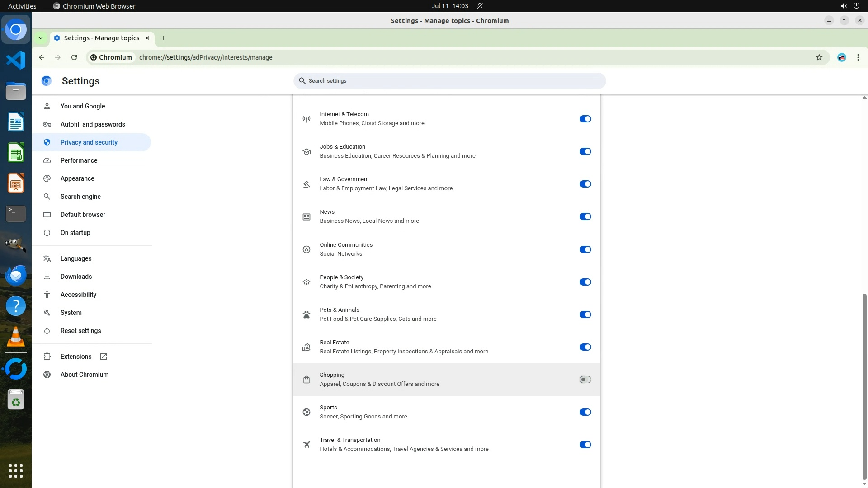Open new tab with plus button

pyautogui.click(x=164, y=38)
